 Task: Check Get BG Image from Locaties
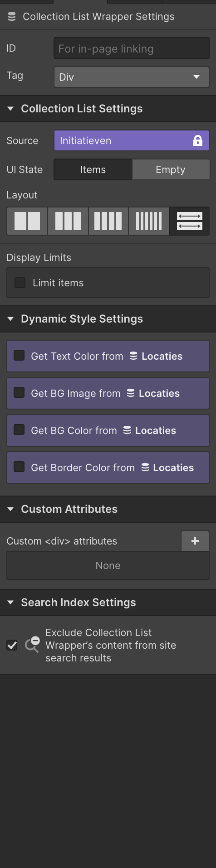tap(19, 392)
